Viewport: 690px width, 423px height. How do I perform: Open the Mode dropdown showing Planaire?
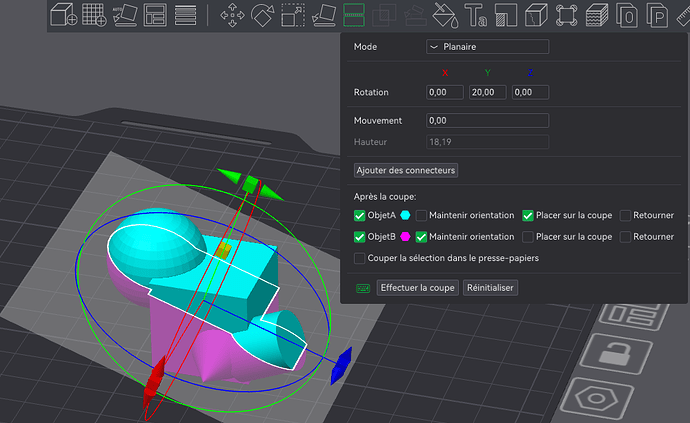[x=488, y=47]
